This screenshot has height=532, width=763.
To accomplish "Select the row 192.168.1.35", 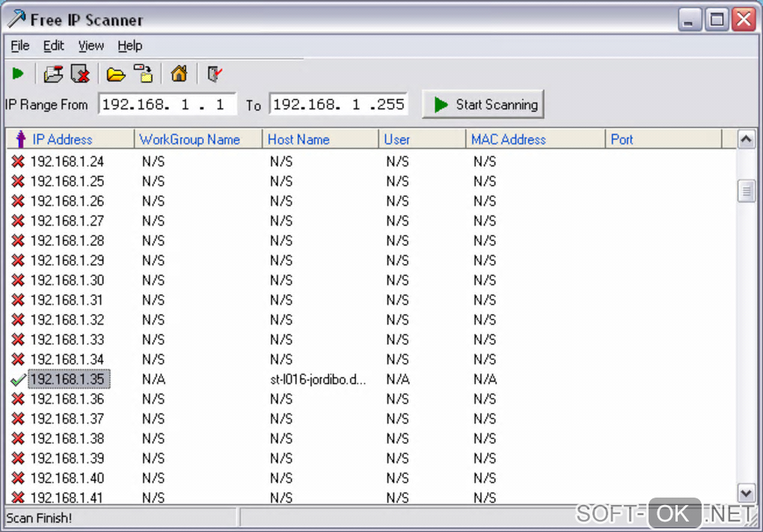I will click(x=373, y=379).
